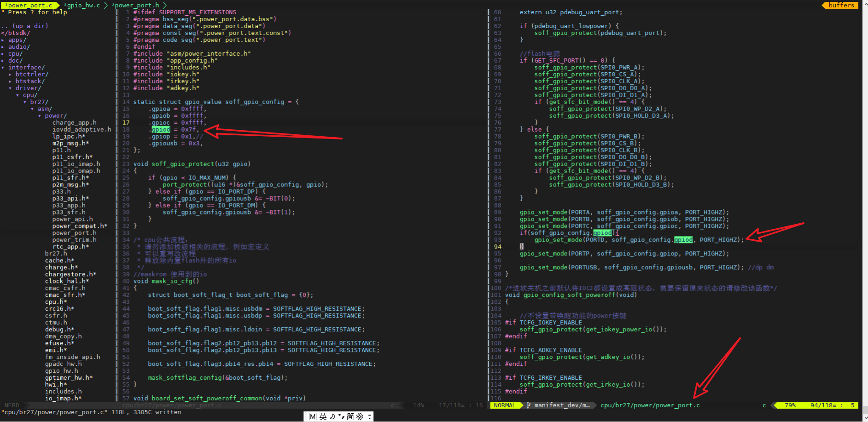Switch IME language via the 英 icon
The image size is (868, 422).
click(x=323, y=416)
